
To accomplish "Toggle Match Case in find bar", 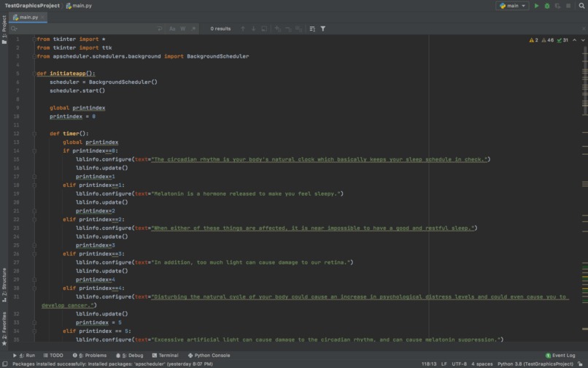I will (172, 28).
